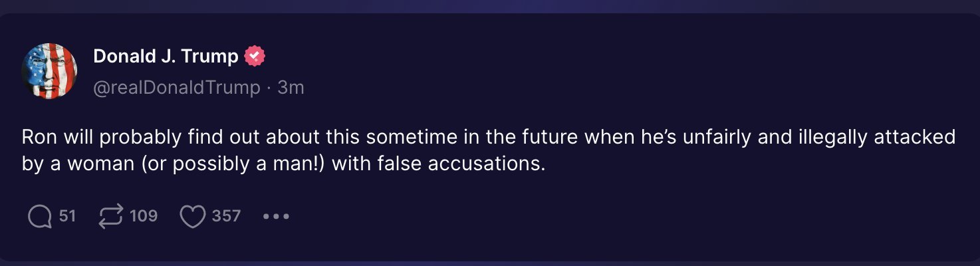
Task: View the 357 likes count
Action: coord(226,216)
